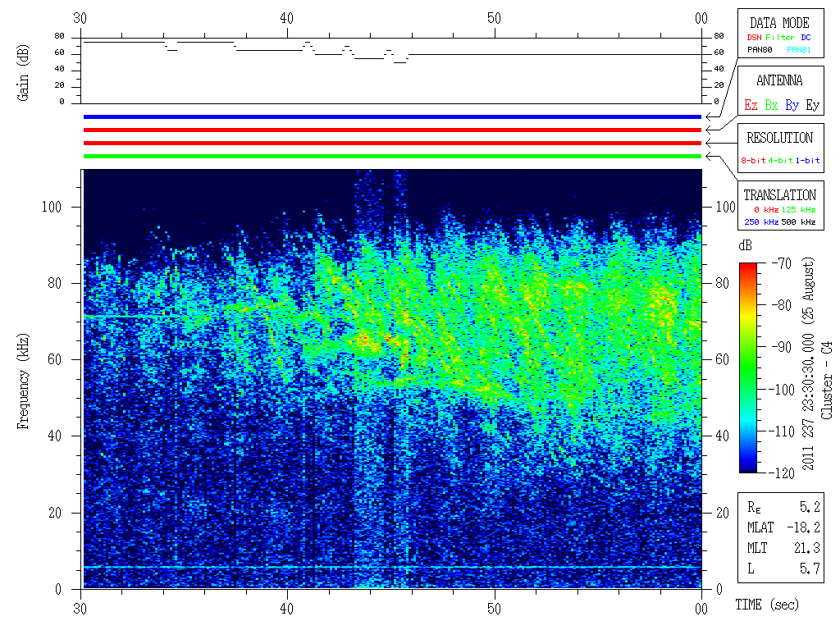Click the green 125 kHz translation label
840x630 pixels.
pyautogui.click(x=798, y=209)
